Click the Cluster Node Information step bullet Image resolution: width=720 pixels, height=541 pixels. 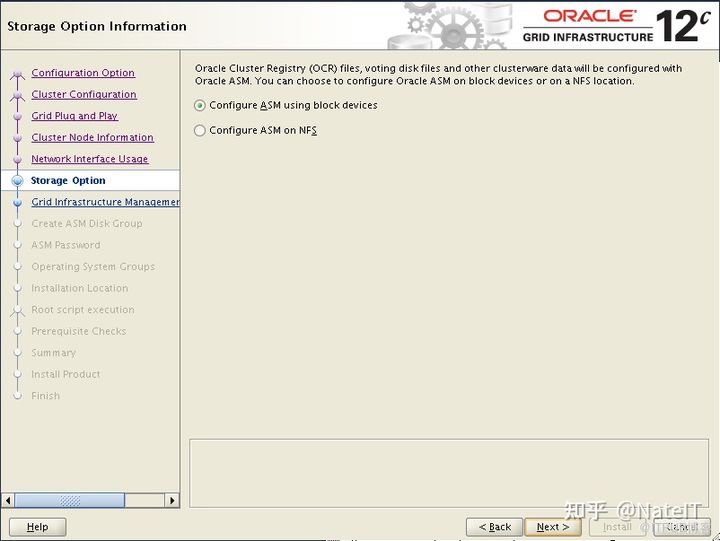[17, 138]
